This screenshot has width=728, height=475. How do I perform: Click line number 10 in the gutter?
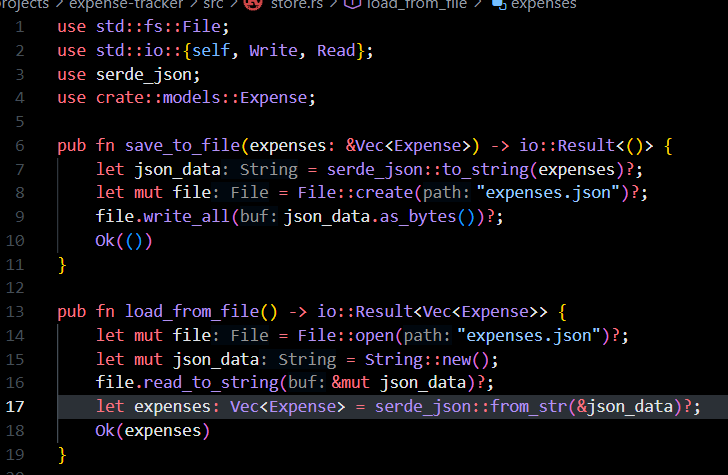(x=15, y=241)
